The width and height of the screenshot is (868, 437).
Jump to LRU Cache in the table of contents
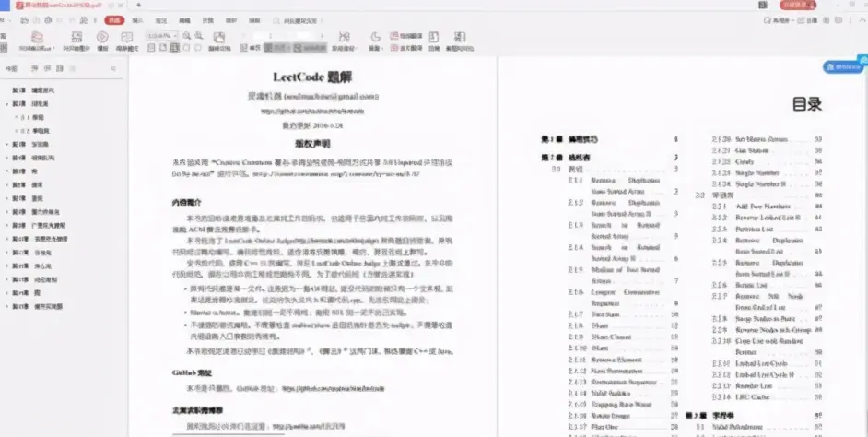tap(753, 397)
